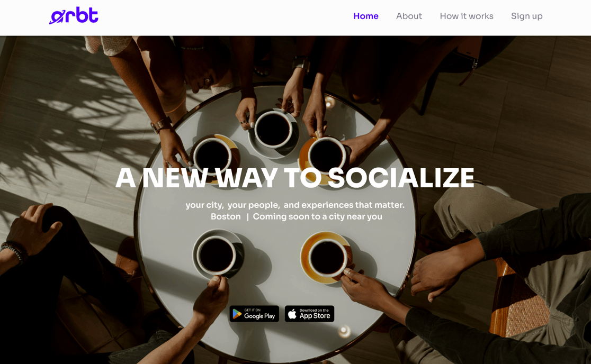Click the divider bar next to Boston
Image resolution: width=591 pixels, height=364 pixels.
(x=247, y=217)
